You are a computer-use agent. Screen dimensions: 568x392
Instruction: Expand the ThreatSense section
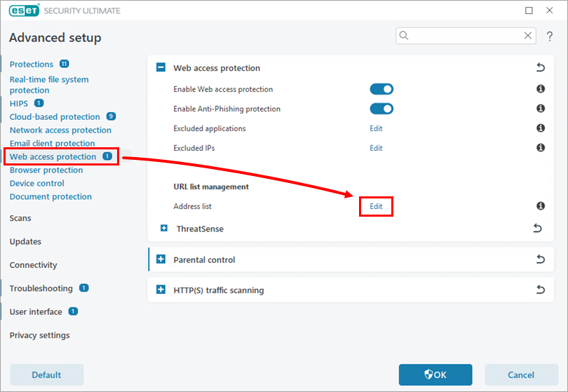coord(164,229)
